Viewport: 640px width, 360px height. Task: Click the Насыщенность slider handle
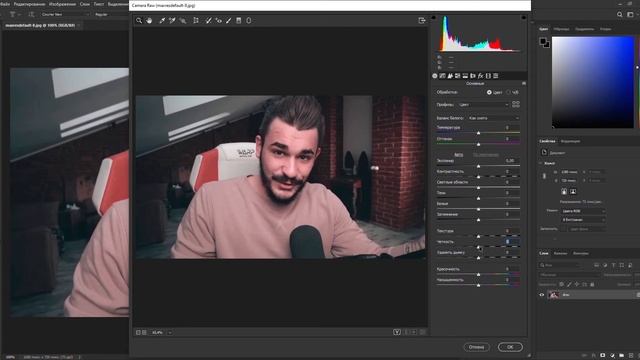click(478, 285)
